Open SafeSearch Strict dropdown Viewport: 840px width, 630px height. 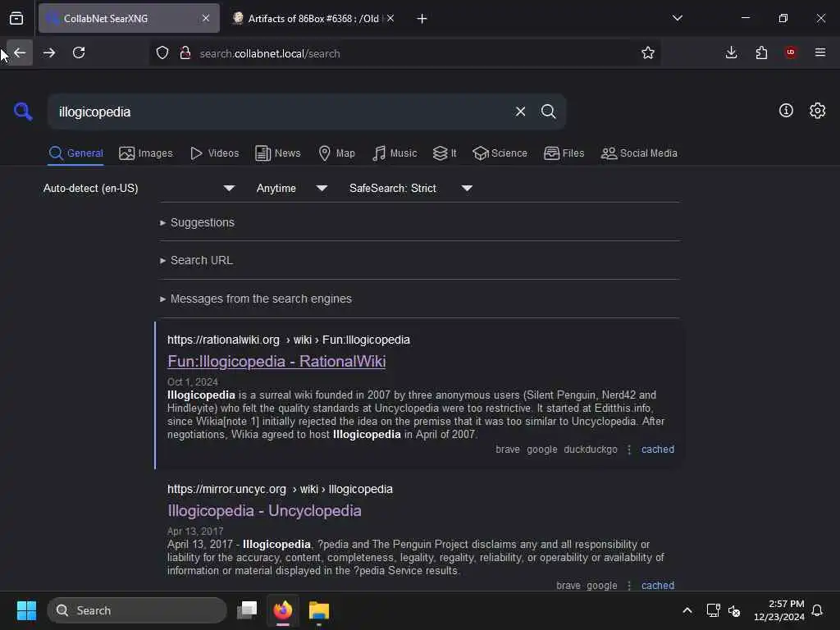click(410, 188)
